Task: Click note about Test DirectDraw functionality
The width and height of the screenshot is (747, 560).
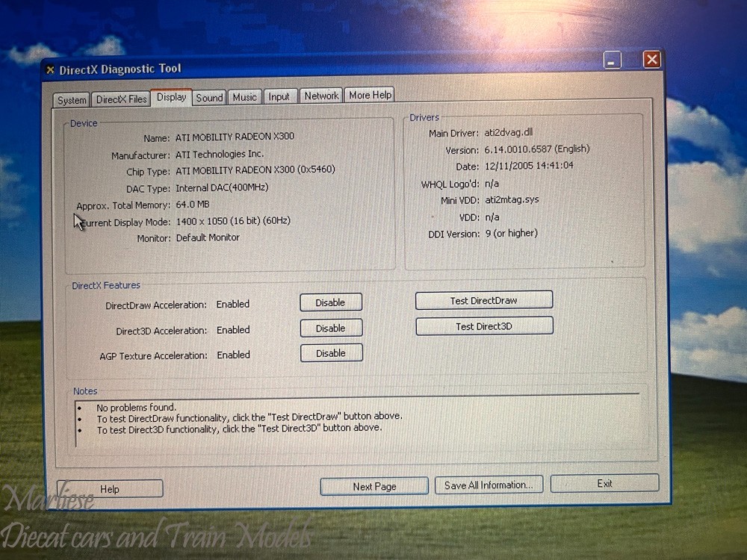Action: (x=249, y=417)
